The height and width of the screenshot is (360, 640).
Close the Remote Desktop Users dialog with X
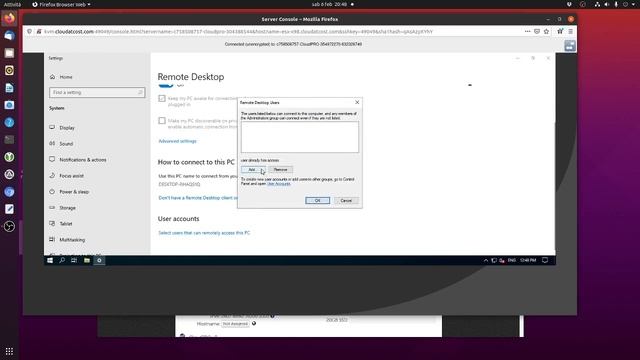(x=357, y=102)
